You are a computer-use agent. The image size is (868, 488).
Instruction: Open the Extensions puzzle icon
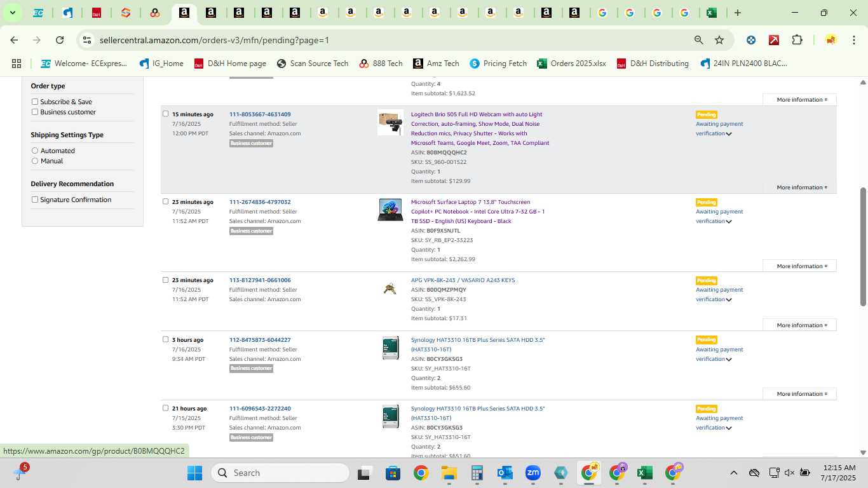click(x=797, y=40)
